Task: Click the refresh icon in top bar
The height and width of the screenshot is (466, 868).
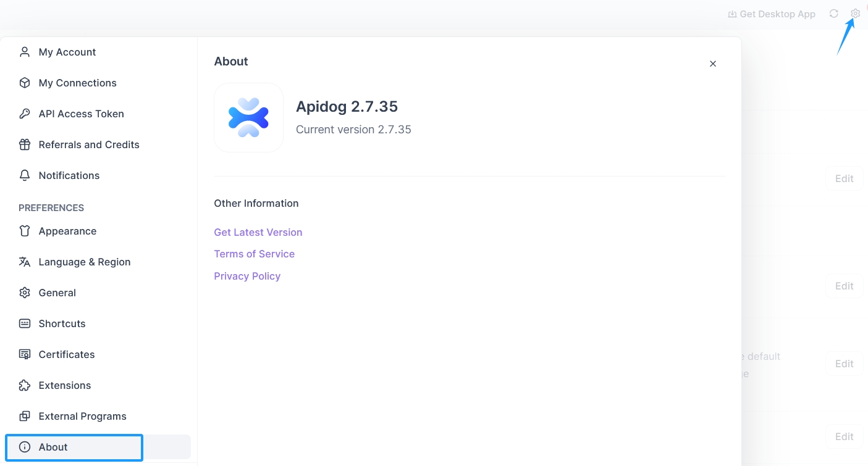Action: click(833, 14)
